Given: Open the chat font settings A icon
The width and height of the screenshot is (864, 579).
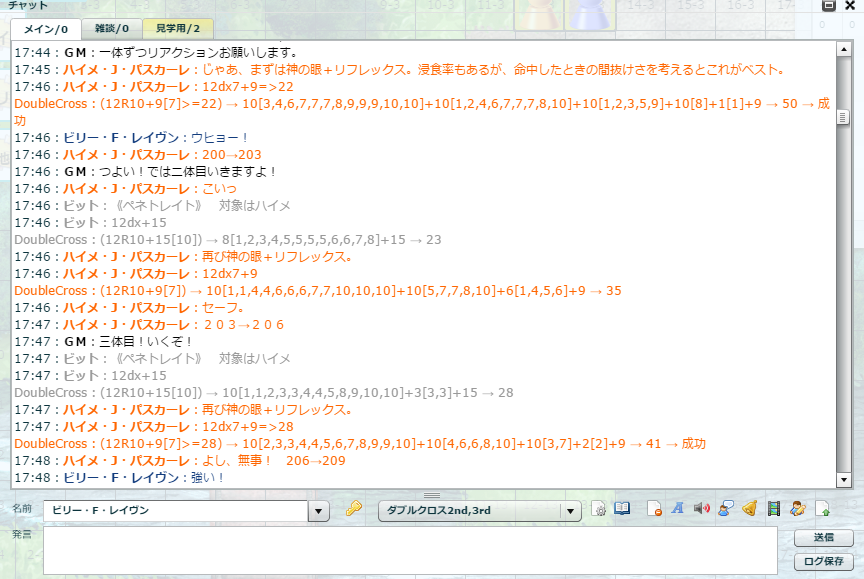Looking at the screenshot, I should [677, 509].
